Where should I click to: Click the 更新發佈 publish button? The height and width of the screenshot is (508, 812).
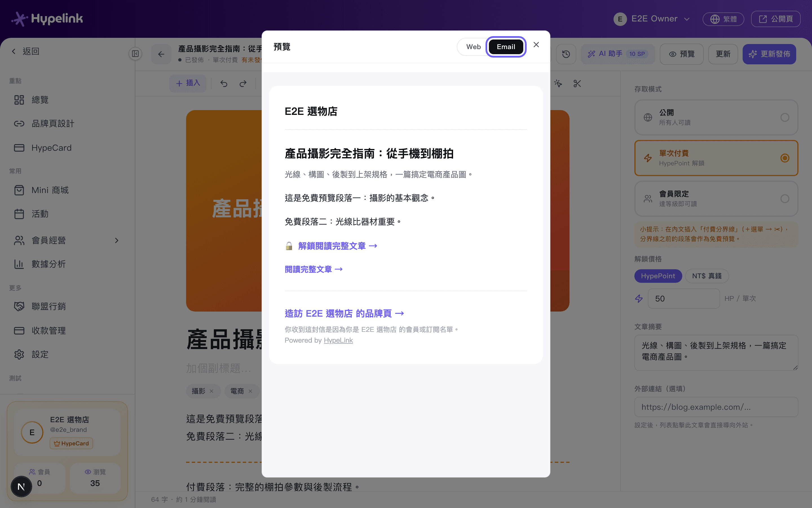769,54
